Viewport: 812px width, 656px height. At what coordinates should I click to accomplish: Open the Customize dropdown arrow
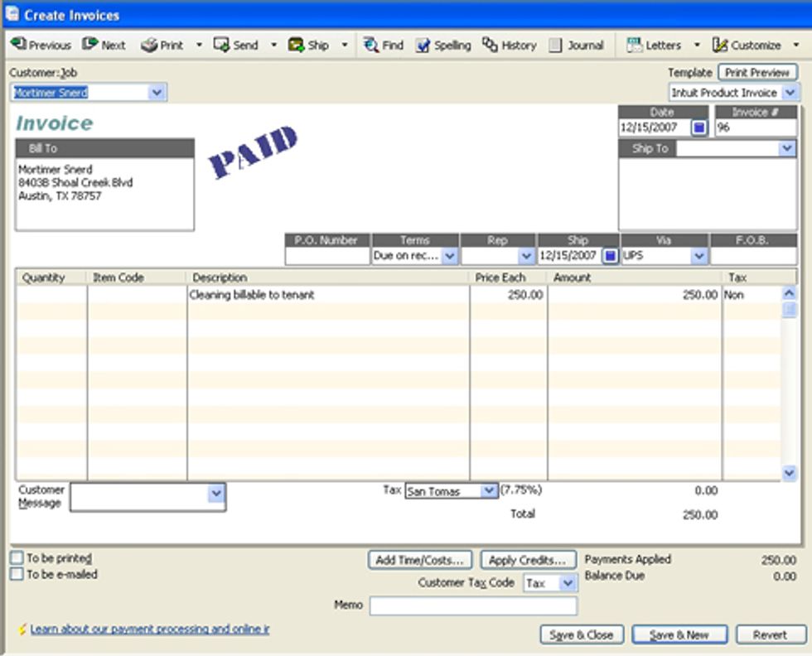(796, 45)
